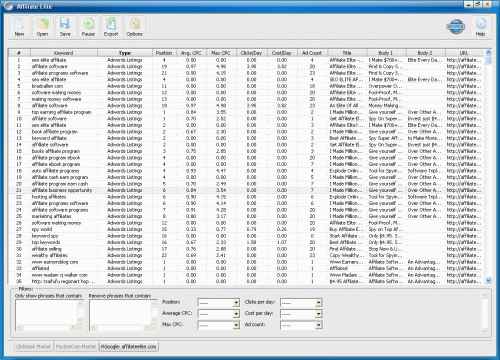This screenshot has height=360, width=500.
Task: Click the New toolbar icon
Action: (19, 27)
